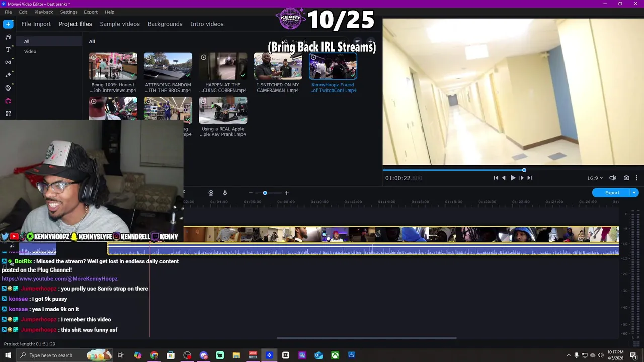This screenshot has height=362, width=644.
Task: Show hidden icons via system tray chevron
Action: (569, 355)
